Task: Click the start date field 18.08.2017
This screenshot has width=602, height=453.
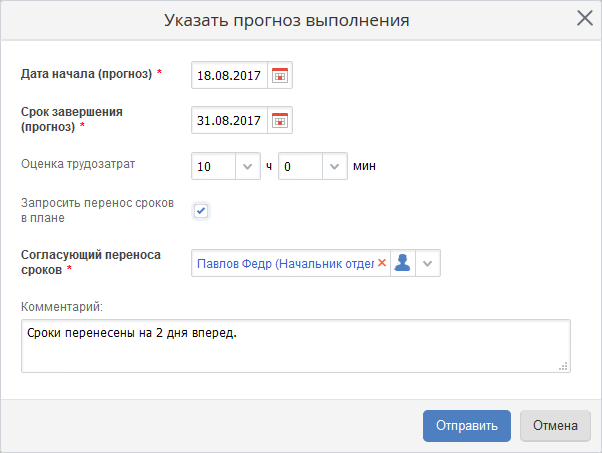Action: click(229, 76)
